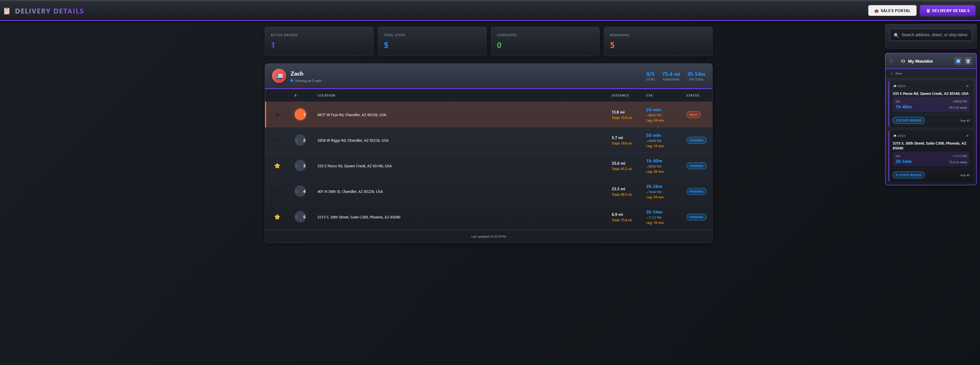Click the clipboard icon beside Delivery Details title
Image resolution: width=980 pixels, height=365 pixels.
click(7, 11)
